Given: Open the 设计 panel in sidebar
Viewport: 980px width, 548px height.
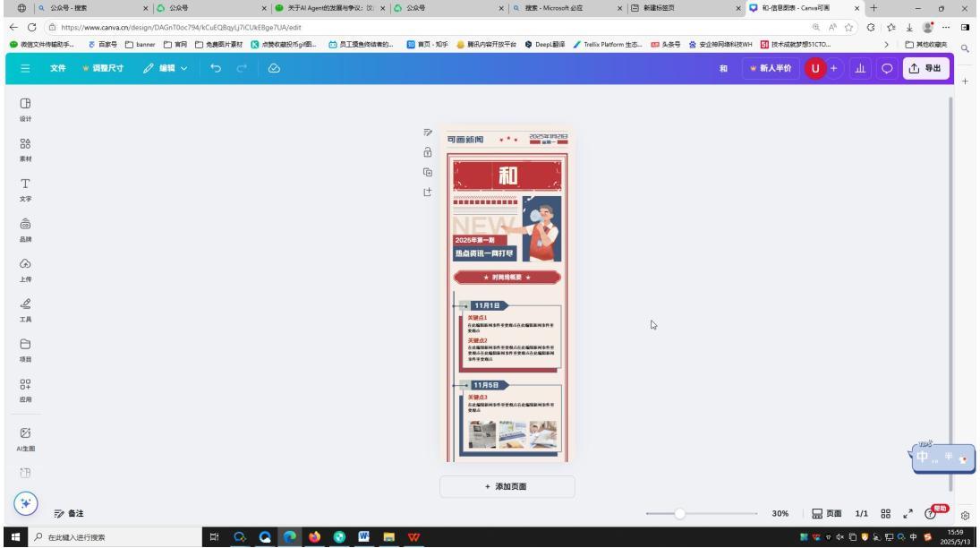Looking at the screenshot, I should click(25, 110).
